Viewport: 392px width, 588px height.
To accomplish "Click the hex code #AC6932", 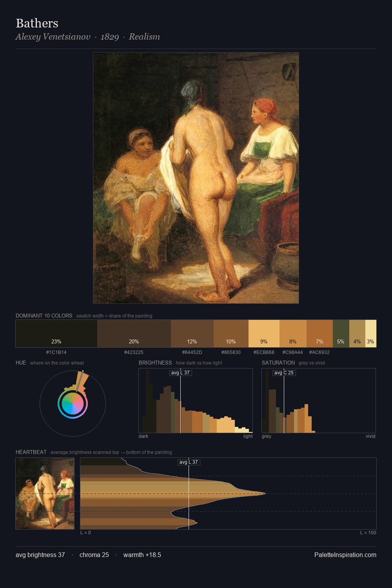I will click(319, 352).
